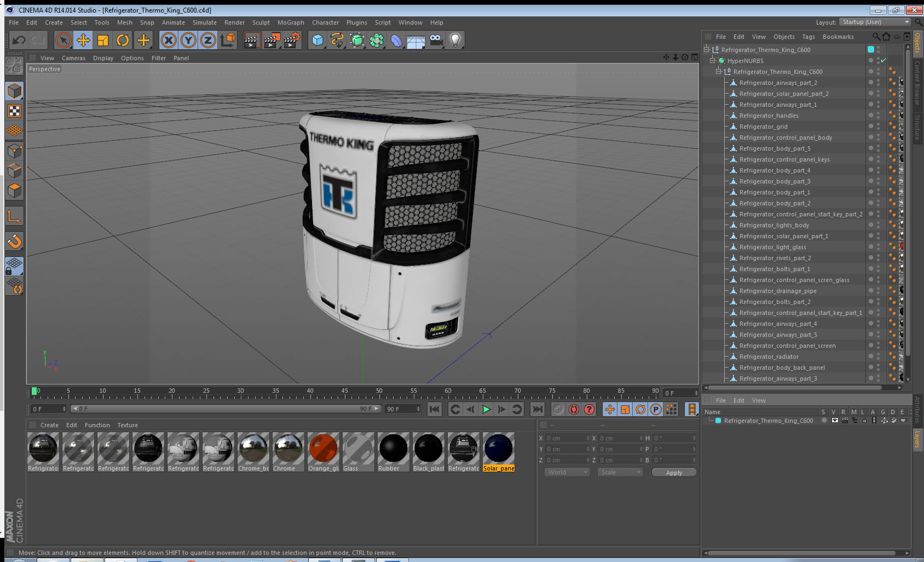The image size is (924, 562).
Task: Click the Play forward button
Action: click(486, 409)
